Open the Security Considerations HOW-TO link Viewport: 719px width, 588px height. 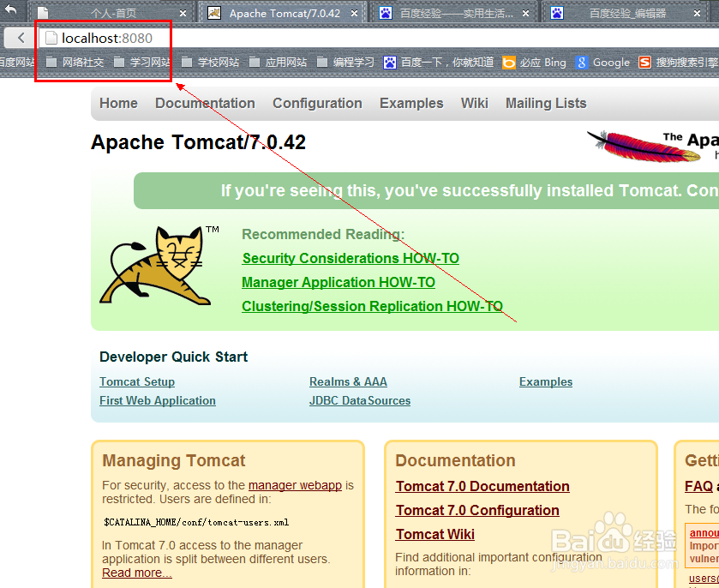click(351, 258)
